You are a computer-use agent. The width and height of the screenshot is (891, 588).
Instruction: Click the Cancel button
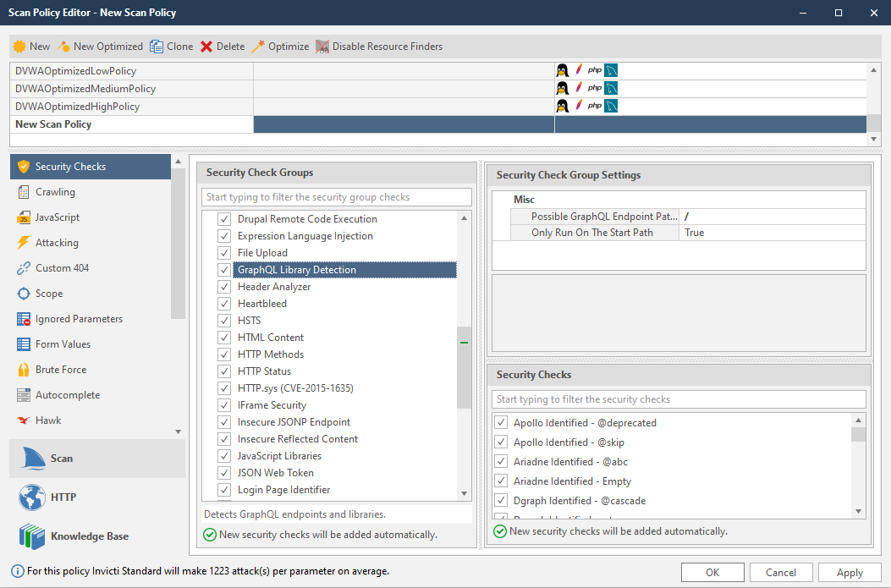[x=780, y=573]
